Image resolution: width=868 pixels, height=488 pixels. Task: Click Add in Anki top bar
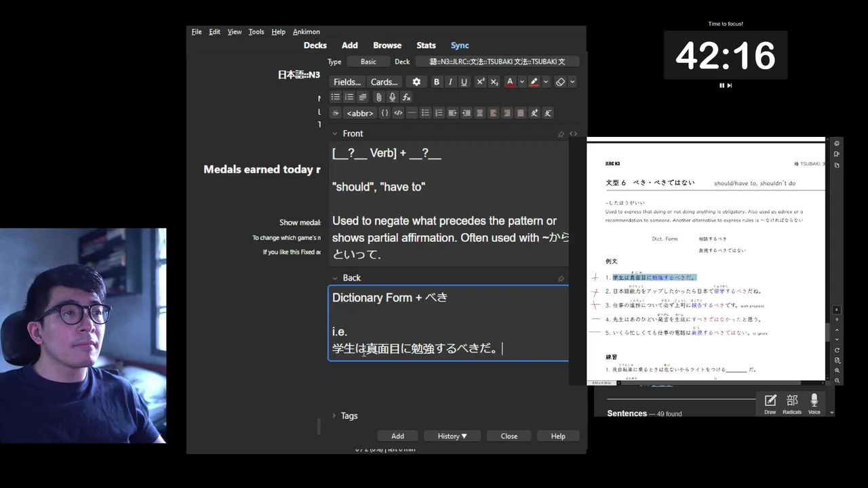350,45
